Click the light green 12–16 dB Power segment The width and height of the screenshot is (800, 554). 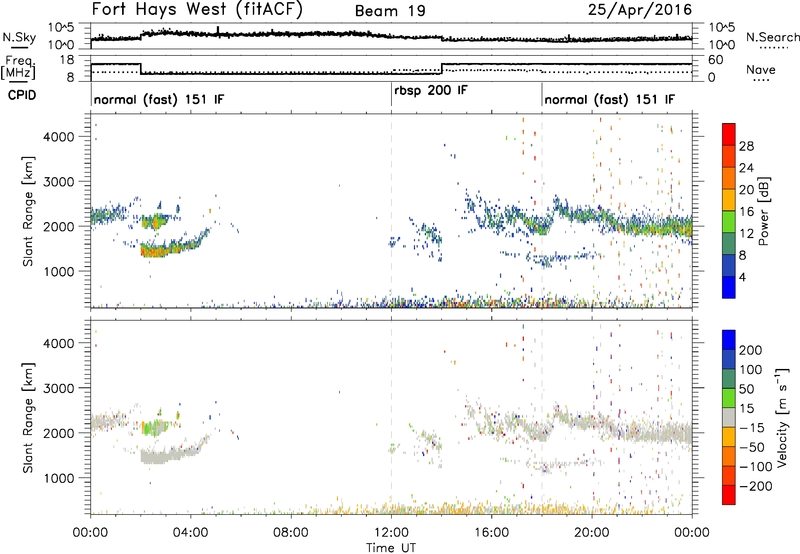click(x=729, y=222)
